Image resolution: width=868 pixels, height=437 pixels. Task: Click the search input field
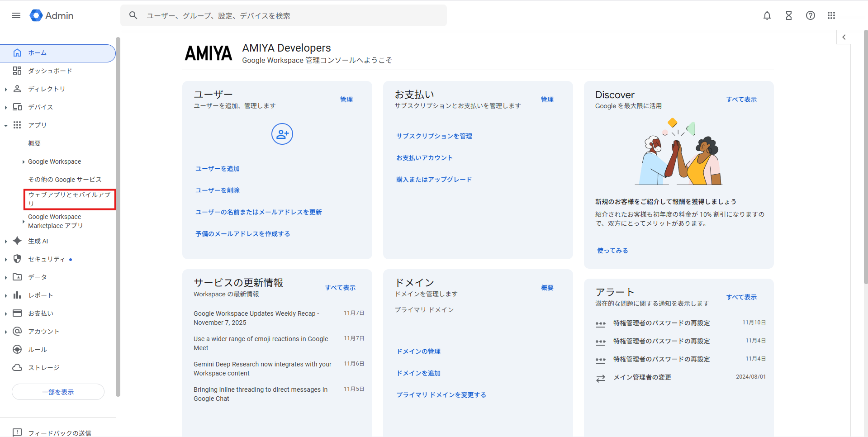(284, 15)
